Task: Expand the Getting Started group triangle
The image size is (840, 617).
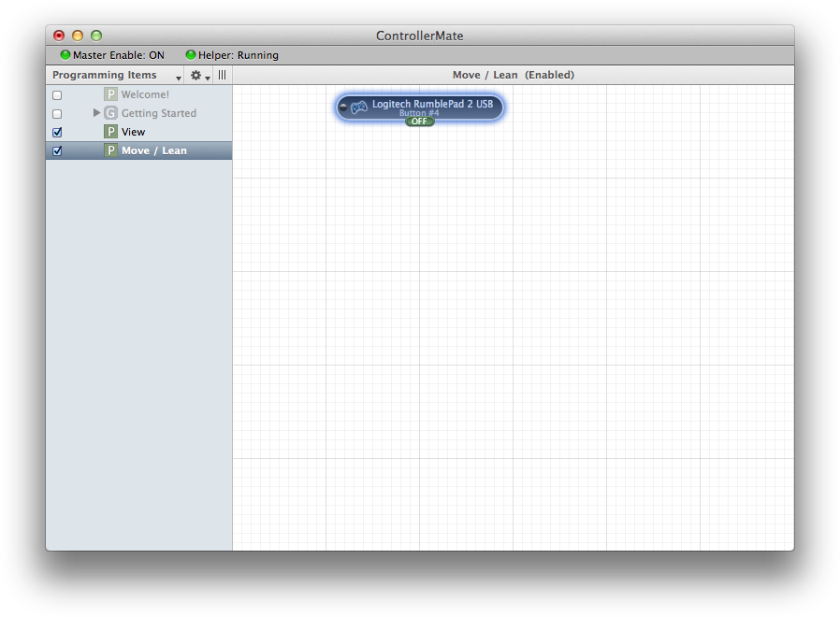Action: (96, 112)
